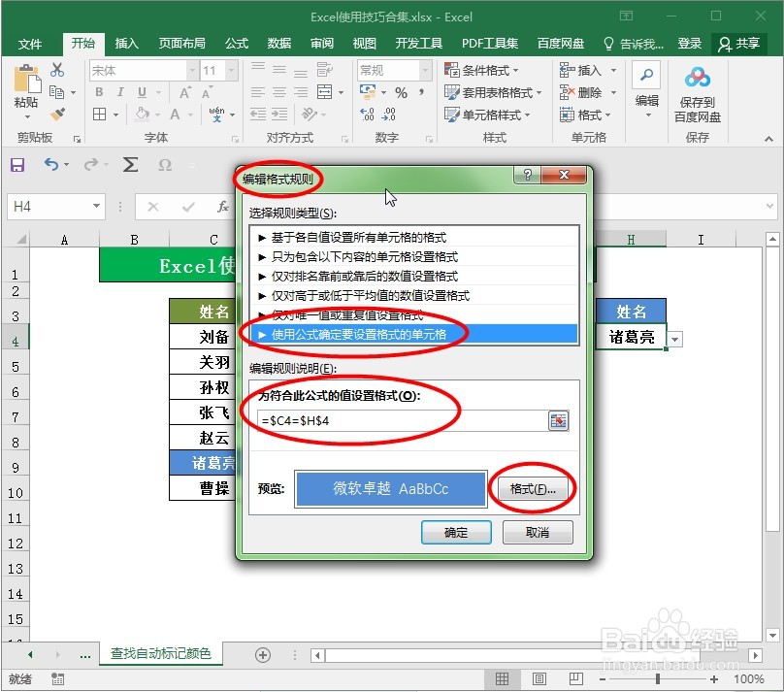784x692 pixels.
Task: Toggle Bold formatting
Action: point(99,92)
